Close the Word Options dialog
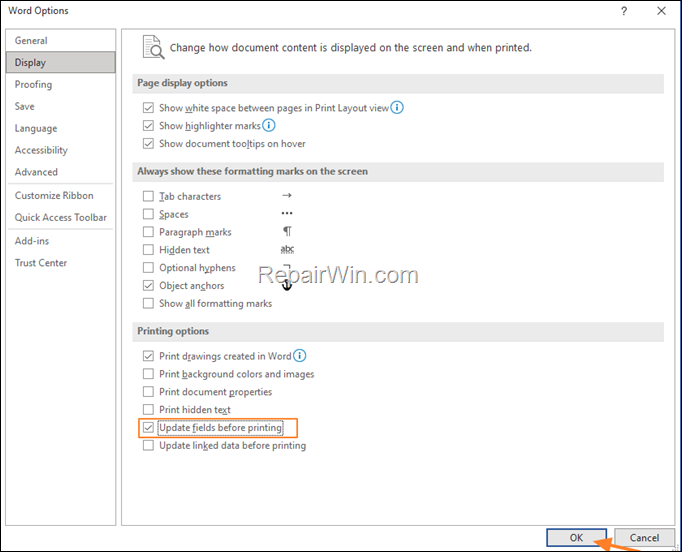The image size is (682, 552). coord(661,11)
